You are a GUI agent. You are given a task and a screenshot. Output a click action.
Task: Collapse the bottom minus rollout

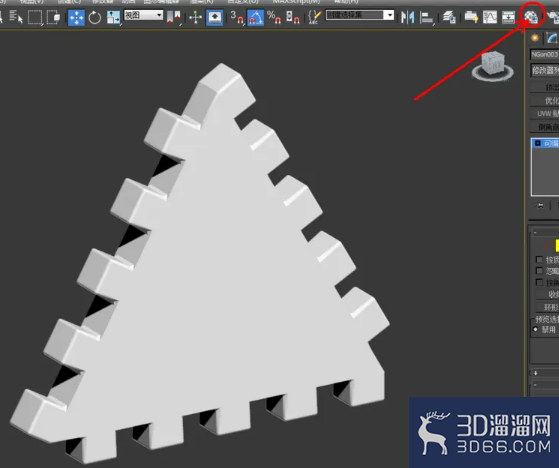click(x=535, y=385)
